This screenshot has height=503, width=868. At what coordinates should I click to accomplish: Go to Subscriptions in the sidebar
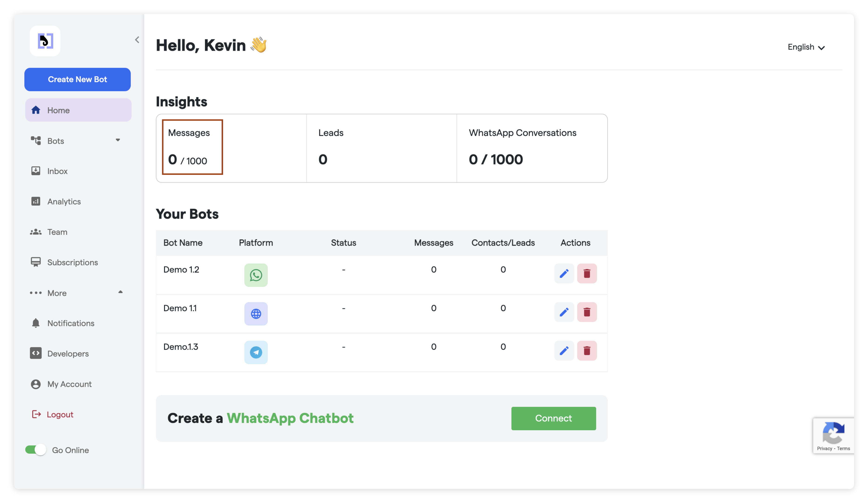click(x=72, y=262)
